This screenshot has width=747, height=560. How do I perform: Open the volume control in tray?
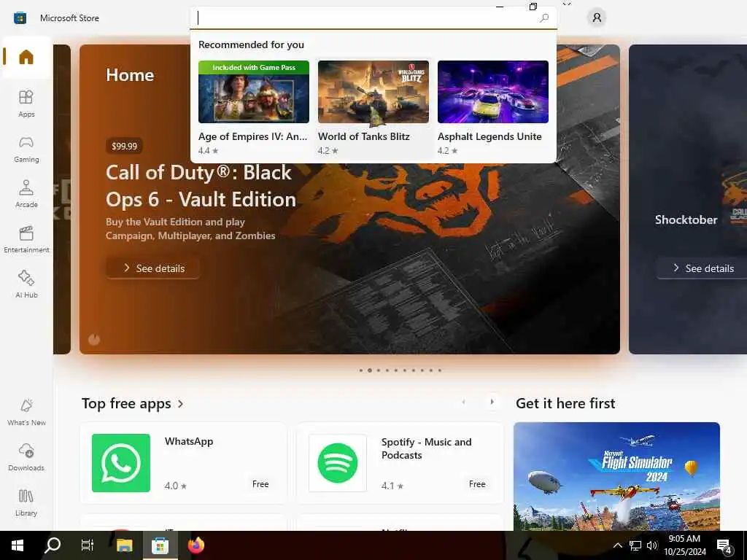point(651,545)
